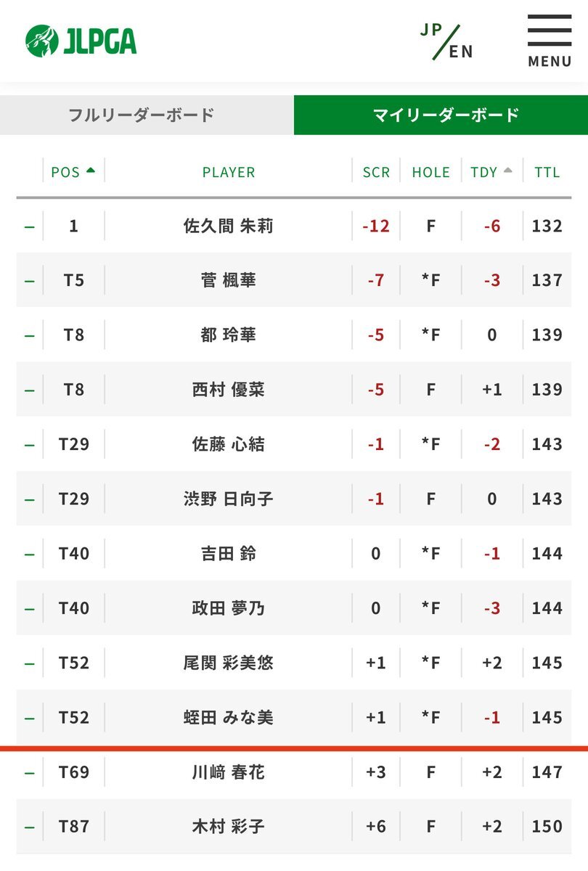Sort by the POS column header
The height and width of the screenshot is (871, 588).
[73, 172]
